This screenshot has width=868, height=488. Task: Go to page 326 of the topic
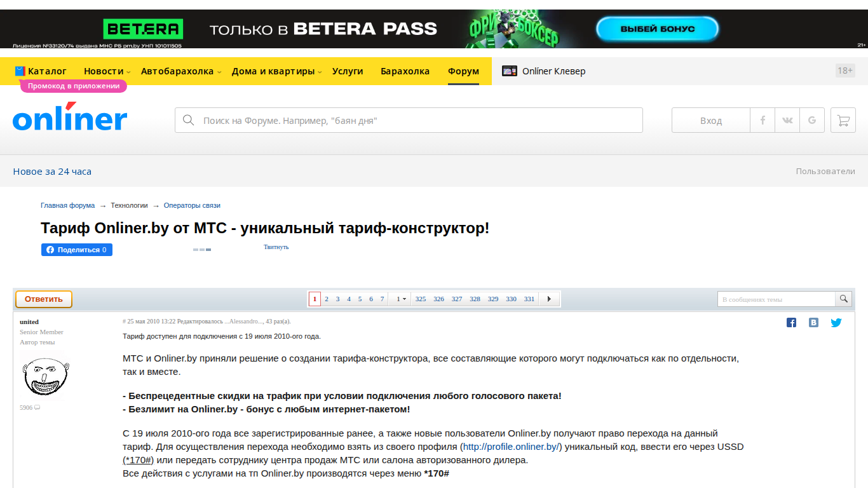pyautogui.click(x=439, y=299)
